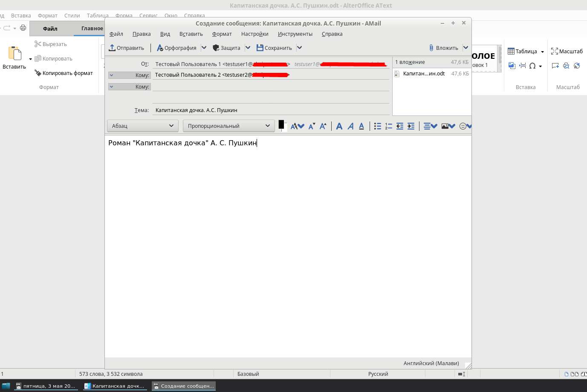The height and width of the screenshot is (392, 587).
Task: Open the Инструменты menu
Action: pyautogui.click(x=295, y=34)
